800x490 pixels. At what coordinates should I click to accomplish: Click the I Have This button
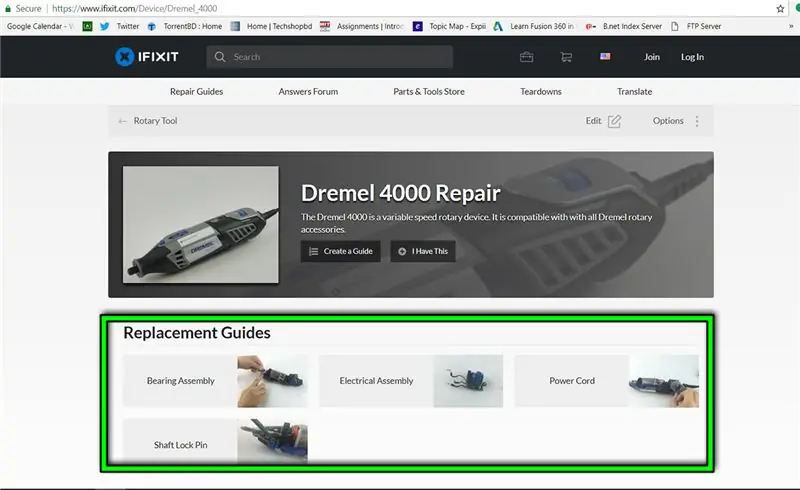click(x=423, y=251)
